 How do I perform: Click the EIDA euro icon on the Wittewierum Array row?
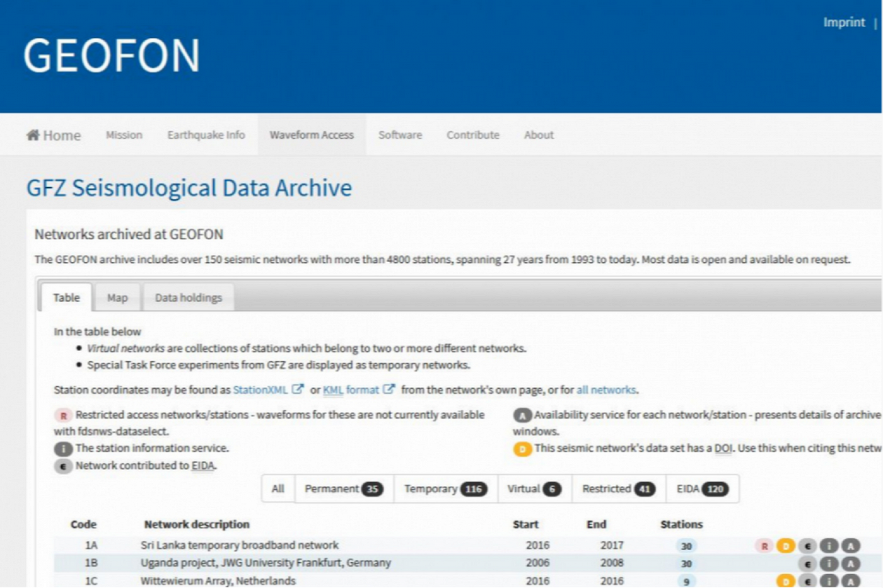click(x=807, y=580)
